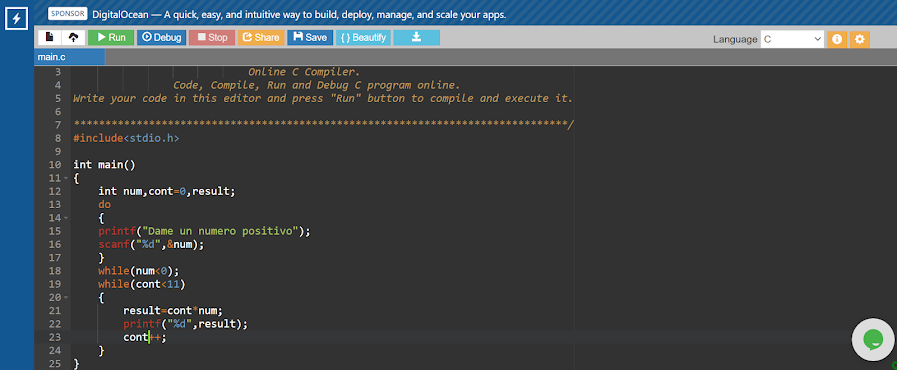Format code with the Beautify button

pos(363,37)
